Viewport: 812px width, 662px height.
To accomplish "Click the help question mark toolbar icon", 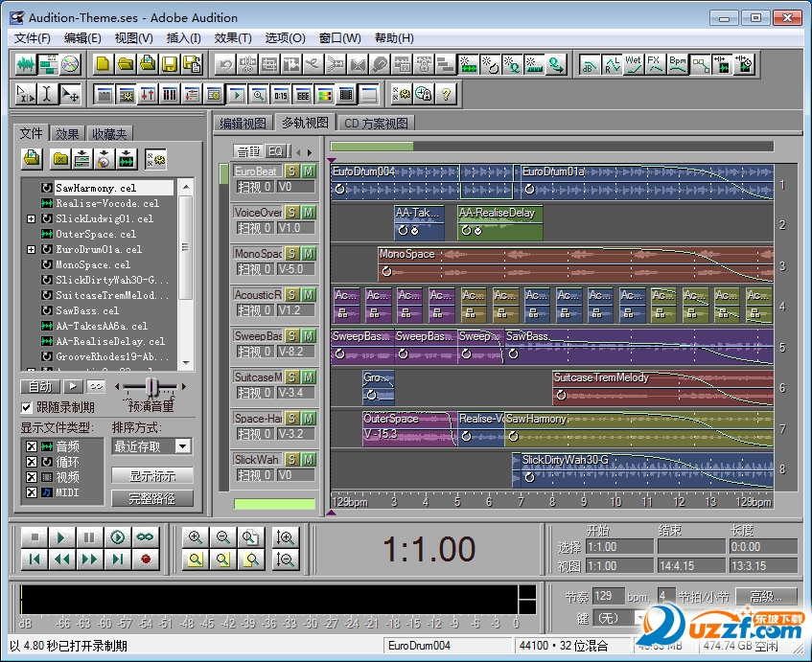I will [x=446, y=94].
